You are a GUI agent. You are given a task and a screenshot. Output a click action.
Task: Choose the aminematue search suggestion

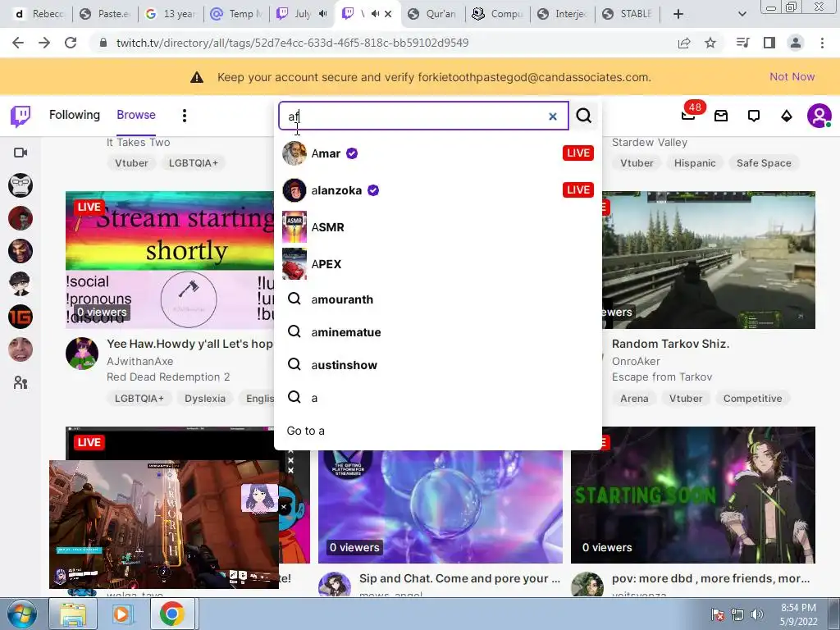(x=438, y=332)
